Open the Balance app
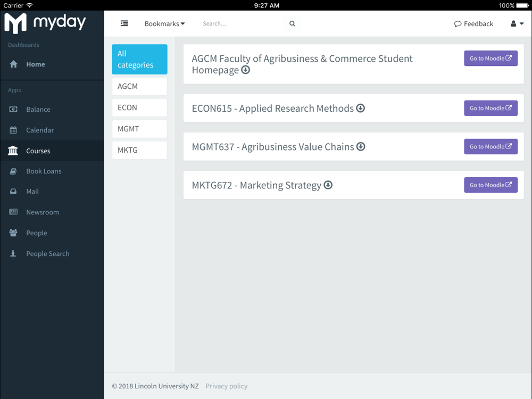 (52, 109)
